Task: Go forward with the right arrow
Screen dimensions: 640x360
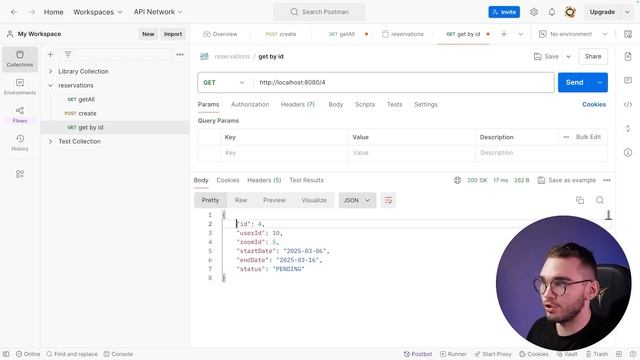Action: [x=31, y=12]
